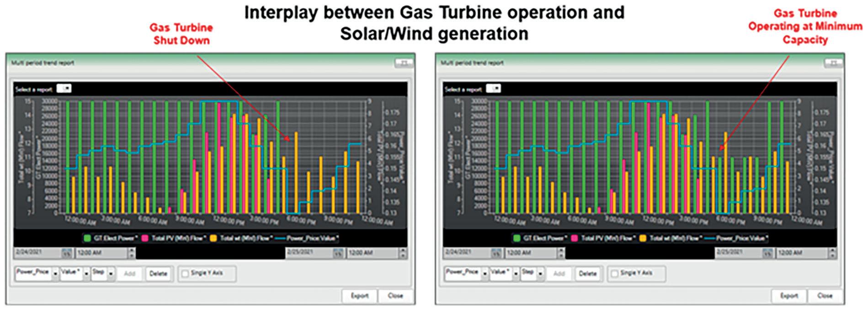This screenshot has width=868, height=310.
Task: Click Add button in left window
Action: 129,273
